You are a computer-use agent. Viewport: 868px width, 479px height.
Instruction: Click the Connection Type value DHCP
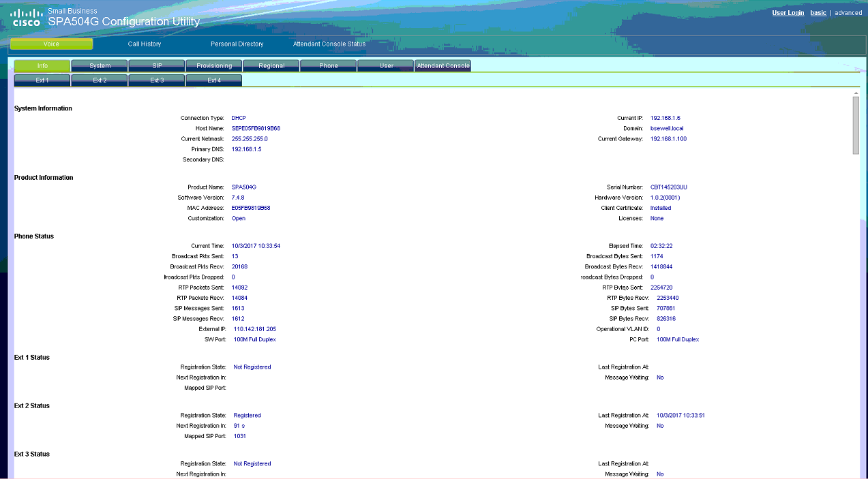239,118
